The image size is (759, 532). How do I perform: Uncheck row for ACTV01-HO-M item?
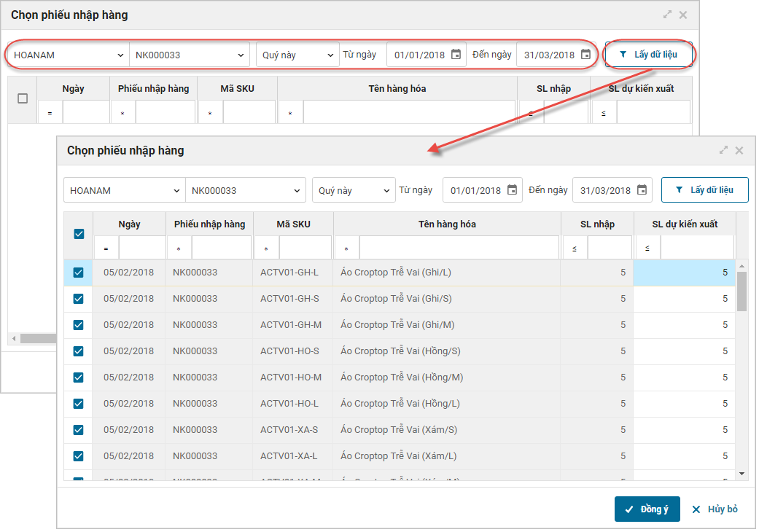tap(79, 378)
